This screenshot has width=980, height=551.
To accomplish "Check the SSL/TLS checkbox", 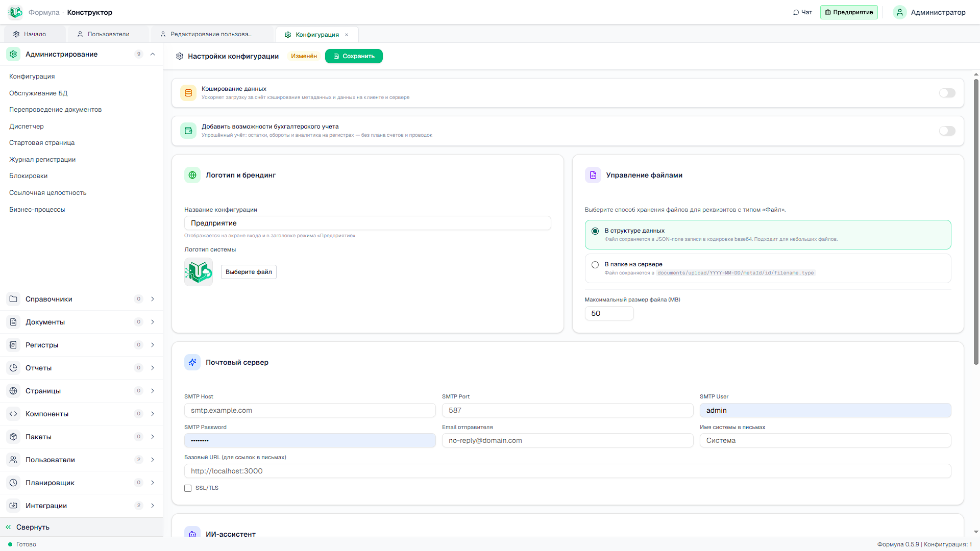I will click(188, 488).
